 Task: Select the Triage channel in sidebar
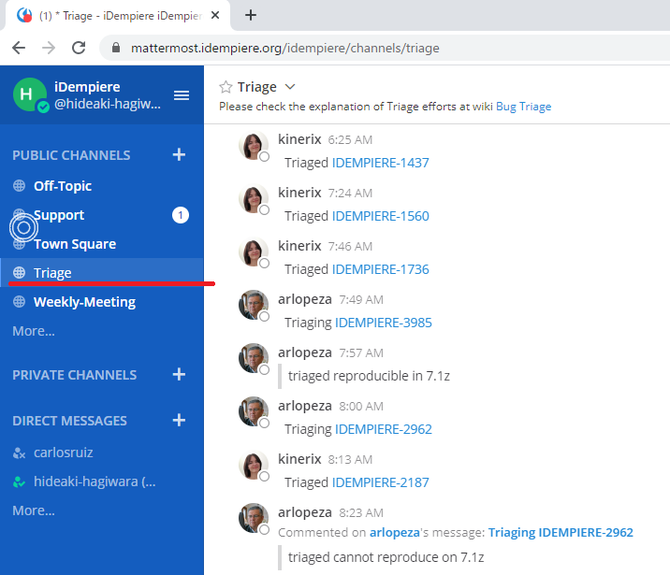(102, 273)
